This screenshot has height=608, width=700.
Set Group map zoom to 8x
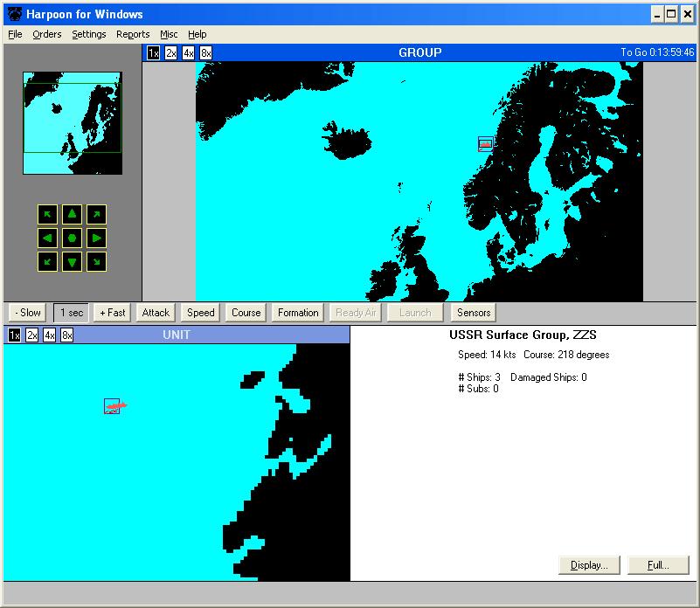[x=205, y=53]
